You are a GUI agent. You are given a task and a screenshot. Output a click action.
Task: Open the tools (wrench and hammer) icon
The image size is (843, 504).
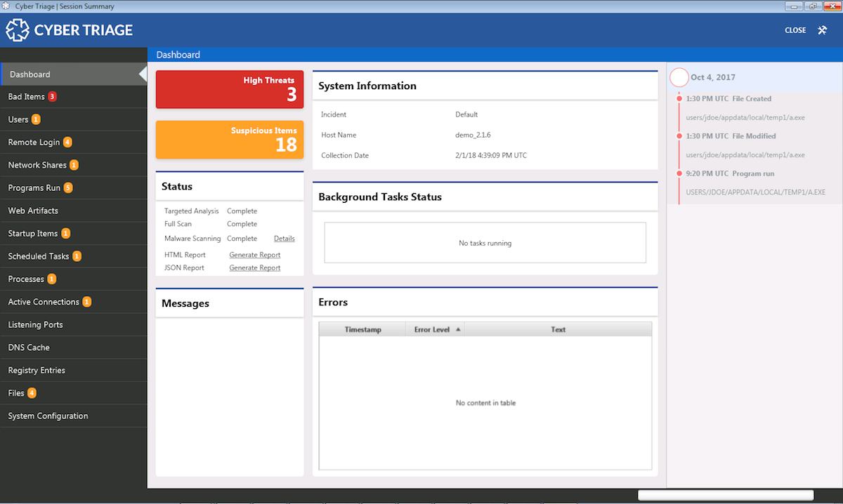pos(822,30)
